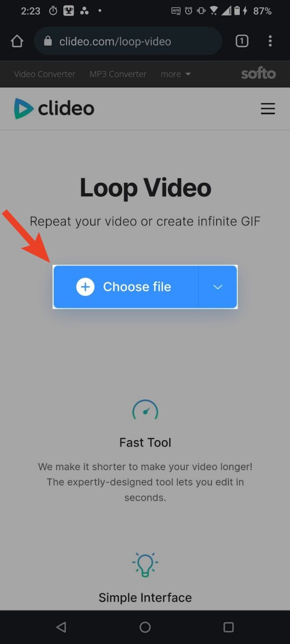
Task: Tap the clideo logo
Action: pos(54,109)
